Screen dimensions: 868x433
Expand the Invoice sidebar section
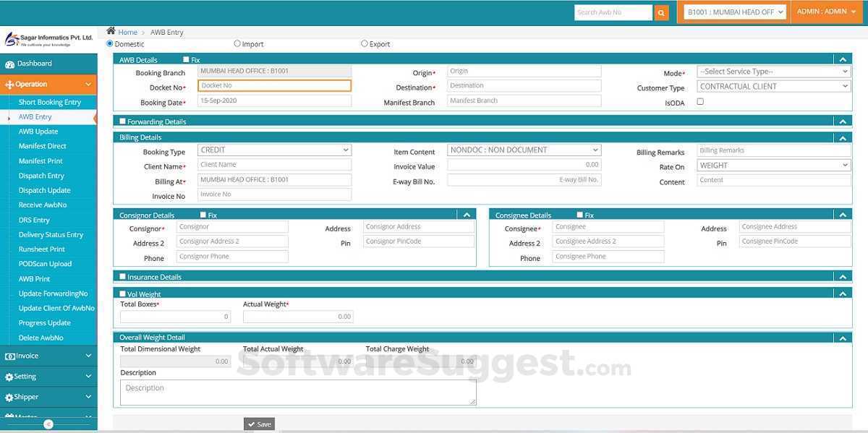pyautogui.click(x=48, y=356)
